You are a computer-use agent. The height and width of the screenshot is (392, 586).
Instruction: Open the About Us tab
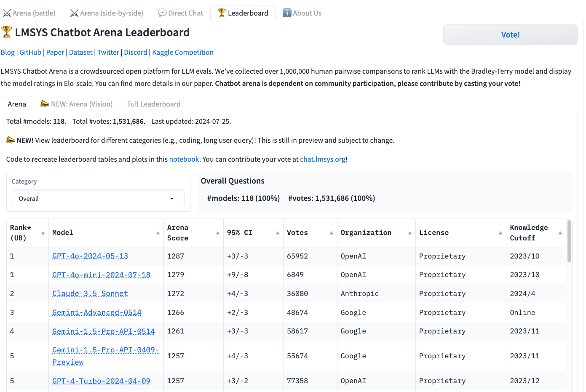coord(302,13)
